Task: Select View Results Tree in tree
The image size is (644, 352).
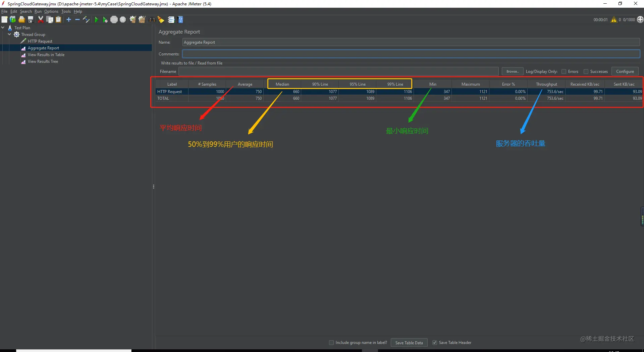Action: pyautogui.click(x=43, y=61)
